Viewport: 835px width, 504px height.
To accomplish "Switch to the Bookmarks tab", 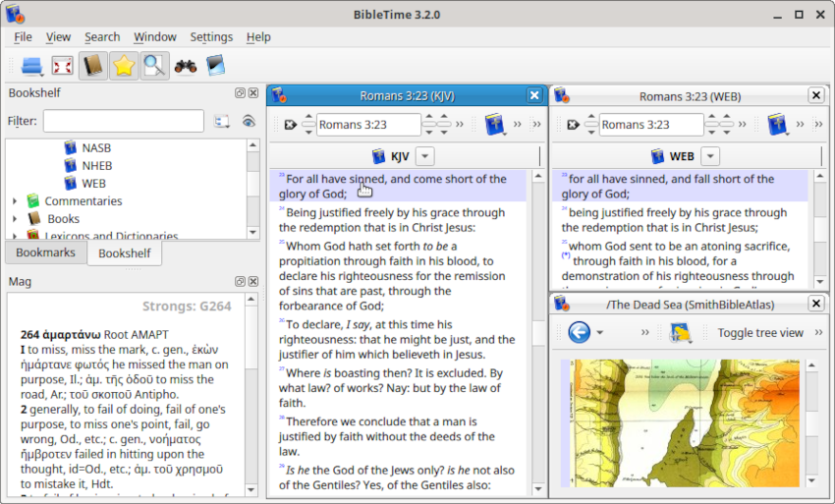I will click(46, 252).
